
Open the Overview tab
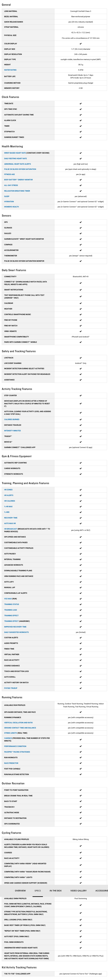pos(20,891)
